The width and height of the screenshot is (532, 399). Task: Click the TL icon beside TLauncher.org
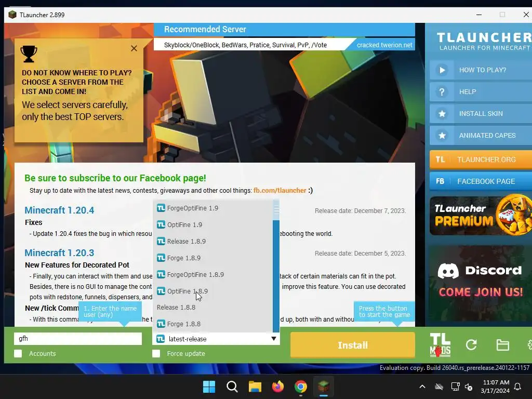pyautogui.click(x=440, y=159)
